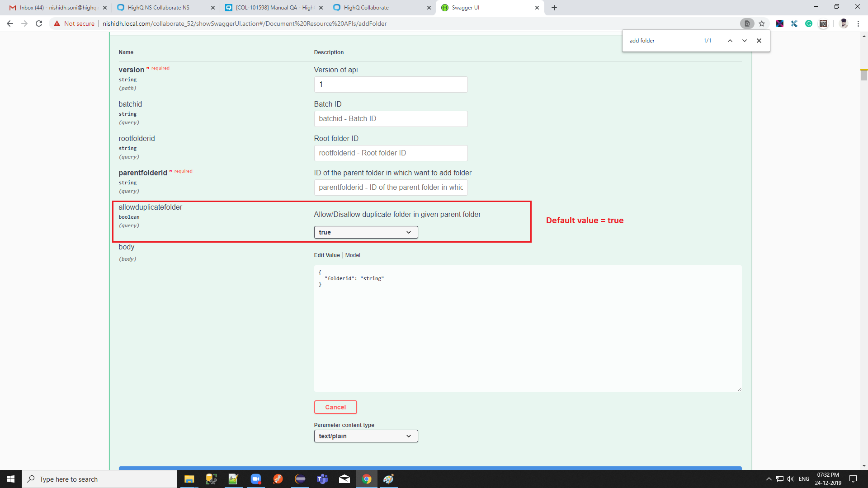Click the bookmark star icon
The image size is (868, 488).
click(x=762, y=23)
